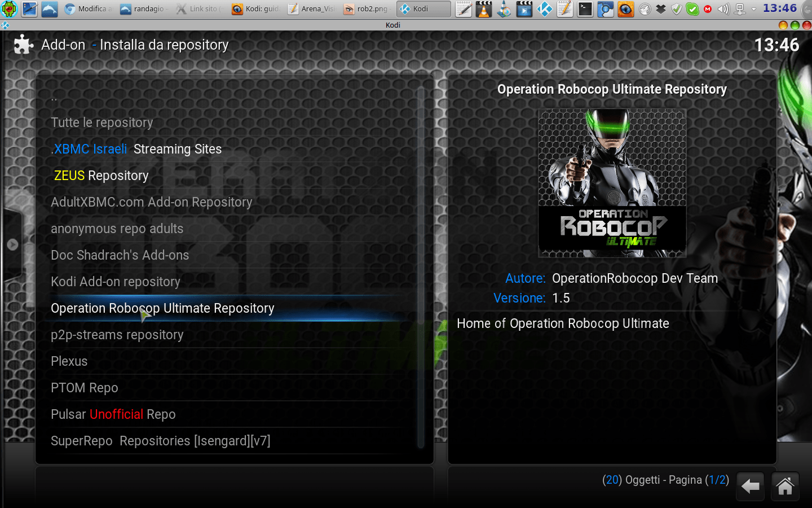Click the grey wolf tray icon
This screenshot has height=508, width=812.
(645, 9)
